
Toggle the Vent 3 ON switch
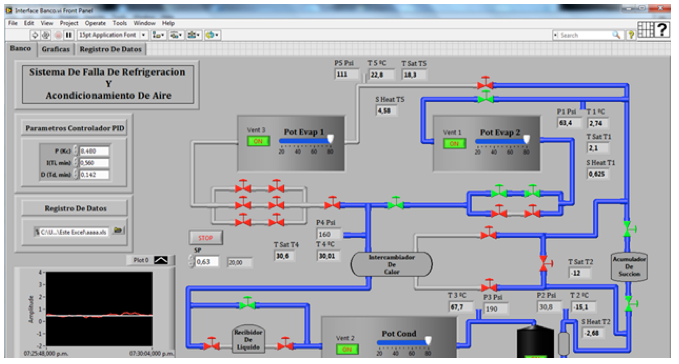(x=258, y=141)
